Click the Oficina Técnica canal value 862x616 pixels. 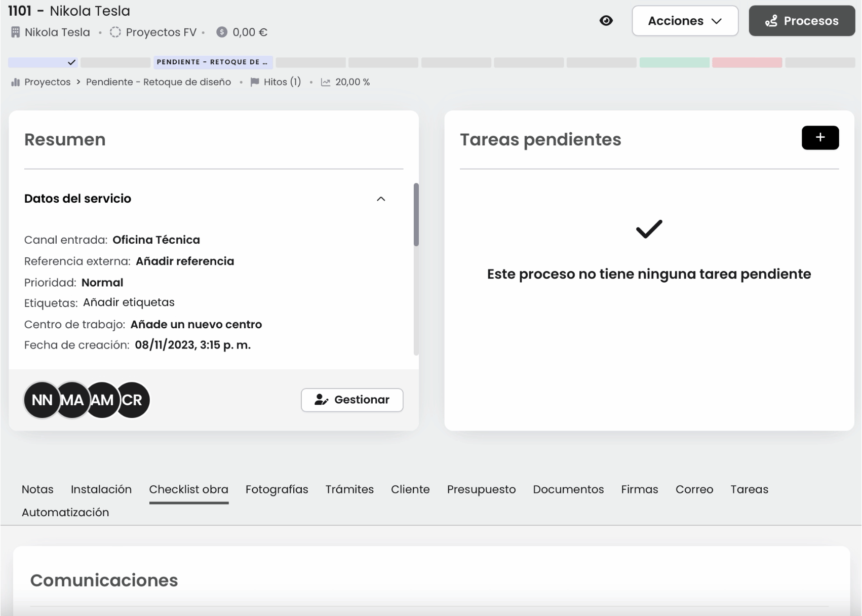pyautogui.click(x=156, y=240)
